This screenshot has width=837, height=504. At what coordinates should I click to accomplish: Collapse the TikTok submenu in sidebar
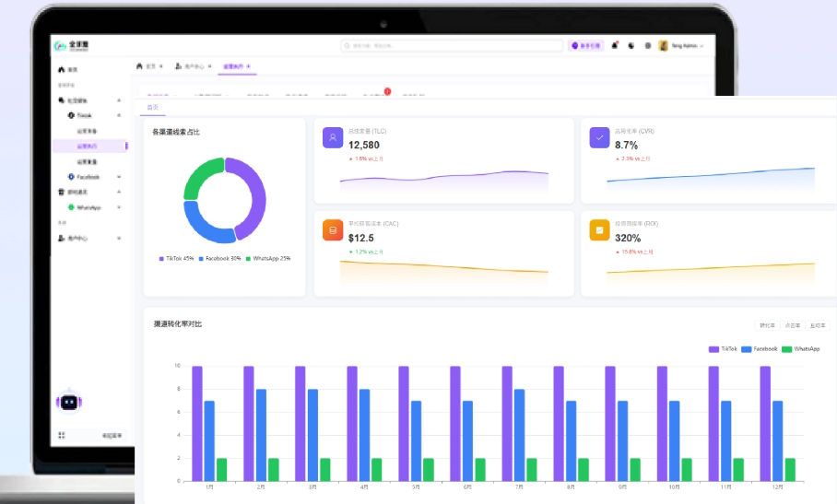[118, 115]
